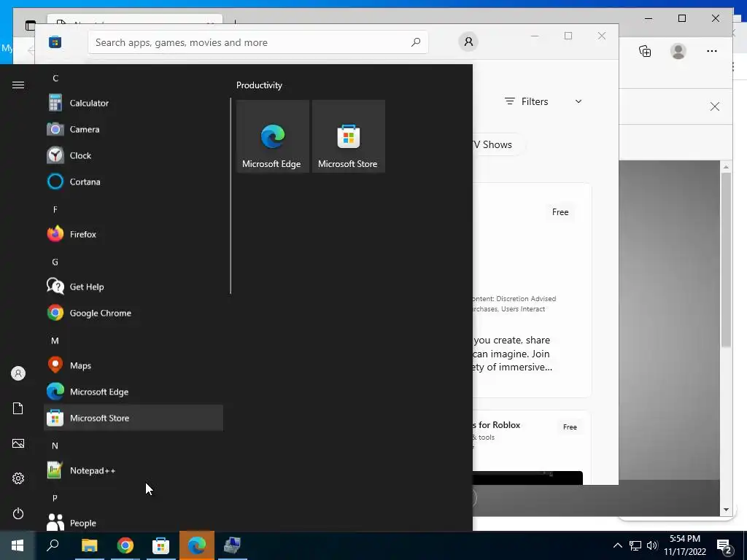
Task: Jump to letter C section header
Action: click(55, 78)
